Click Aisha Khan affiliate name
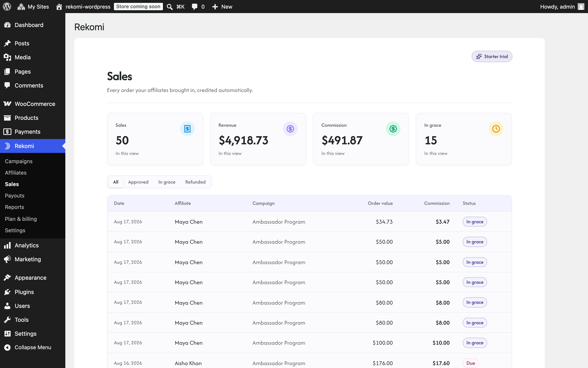The width and height of the screenshot is (588, 368). 188,363
